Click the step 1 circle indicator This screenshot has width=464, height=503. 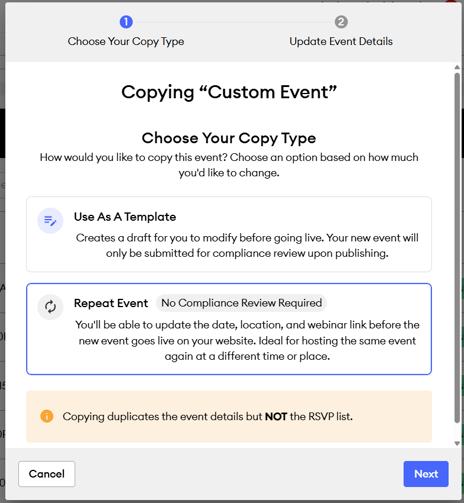(x=126, y=22)
